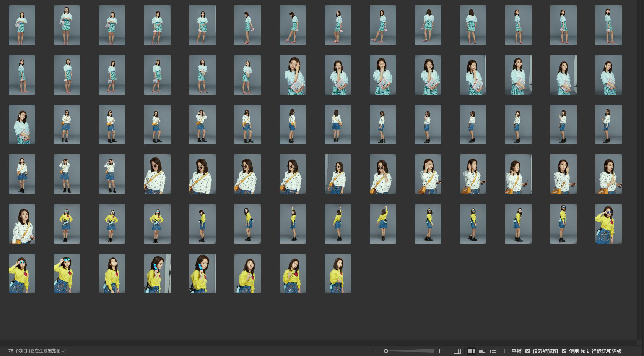Click the plus icon to enlarge thumbnails
The width and height of the screenshot is (644, 356).
coord(440,351)
